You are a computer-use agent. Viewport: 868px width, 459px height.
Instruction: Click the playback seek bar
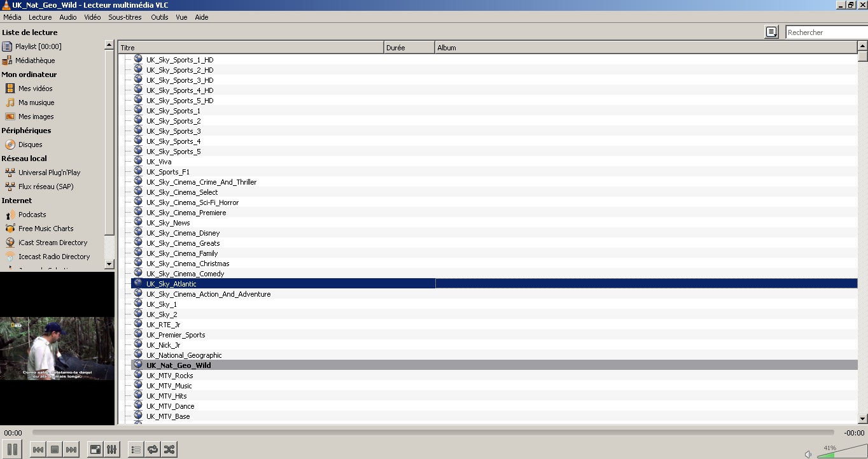[x=433, y=433]
